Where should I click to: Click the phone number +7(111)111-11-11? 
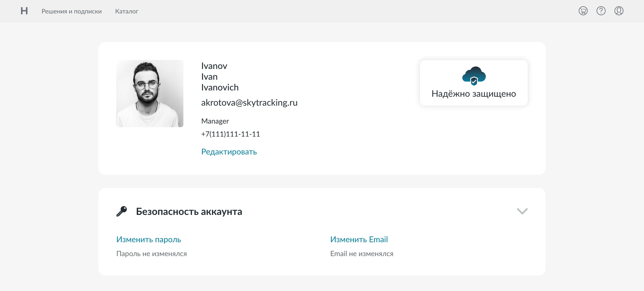(230, 134)
